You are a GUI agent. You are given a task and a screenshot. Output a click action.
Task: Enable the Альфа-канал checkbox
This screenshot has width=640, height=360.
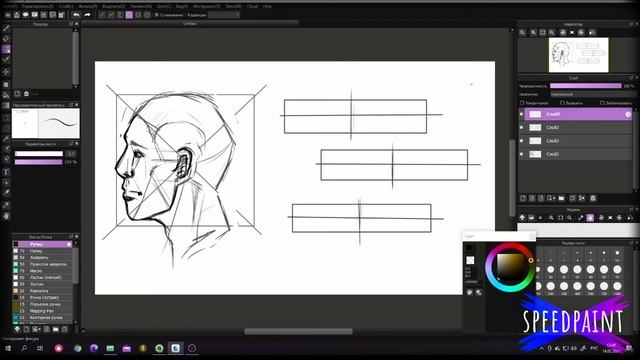(x=522, y=103)
